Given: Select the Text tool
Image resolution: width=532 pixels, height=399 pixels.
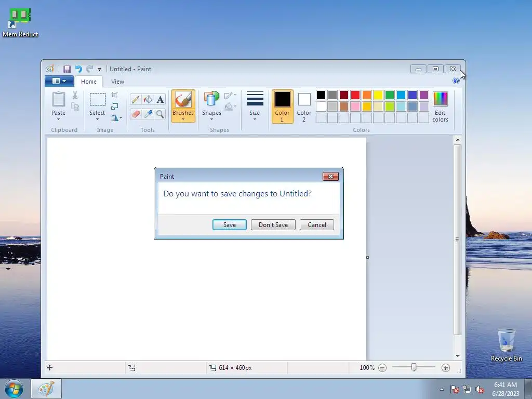Looking at the screenshot, I should coord(160,99).
